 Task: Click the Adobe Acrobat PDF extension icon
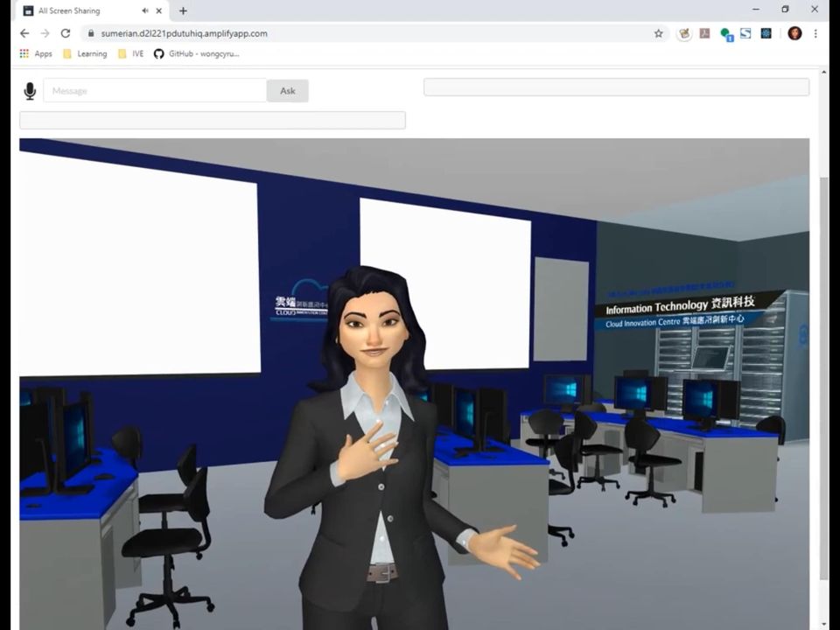tap(704, 33)
